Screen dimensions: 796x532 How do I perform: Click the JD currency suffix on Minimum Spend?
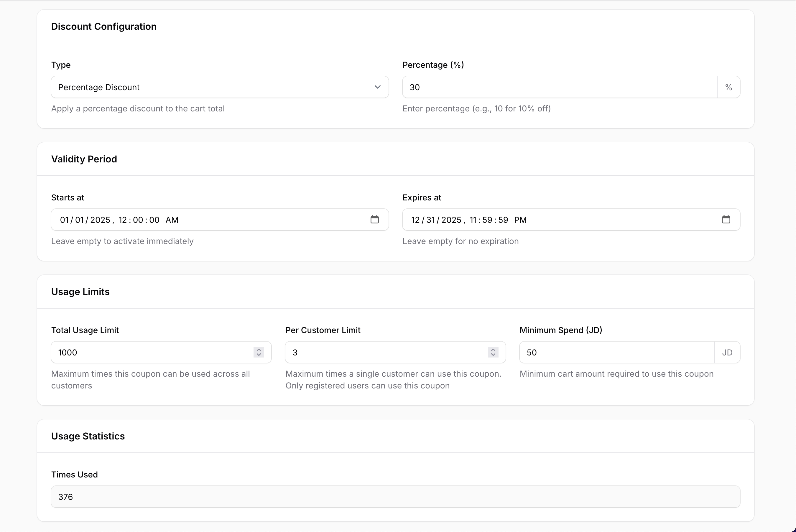[727, 353]
